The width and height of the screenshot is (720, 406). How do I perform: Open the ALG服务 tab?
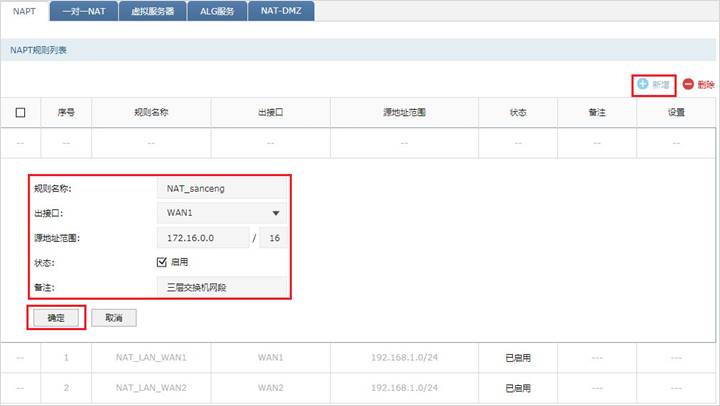coord(217,11)
